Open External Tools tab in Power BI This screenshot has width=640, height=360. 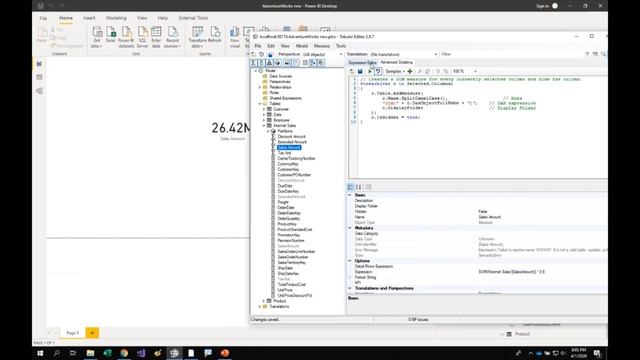click(193, 18)
